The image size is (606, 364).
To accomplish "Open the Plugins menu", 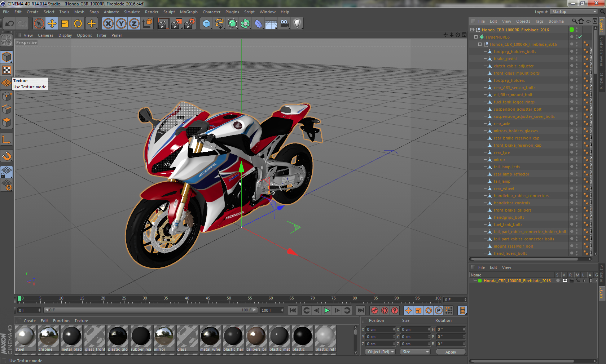I will coord(232,12).
